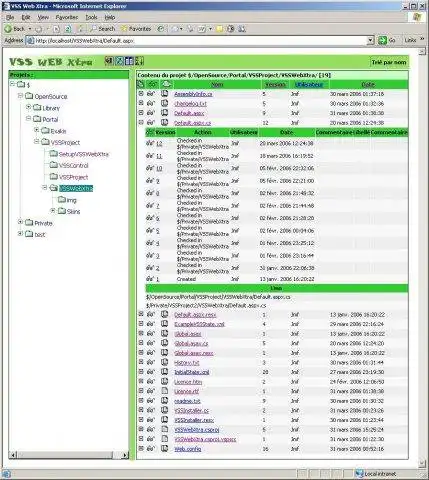This screenshot has height=480, width=429.
Task: Click the glasses icon in the Web.config row
Action: [x=151, y=449]
